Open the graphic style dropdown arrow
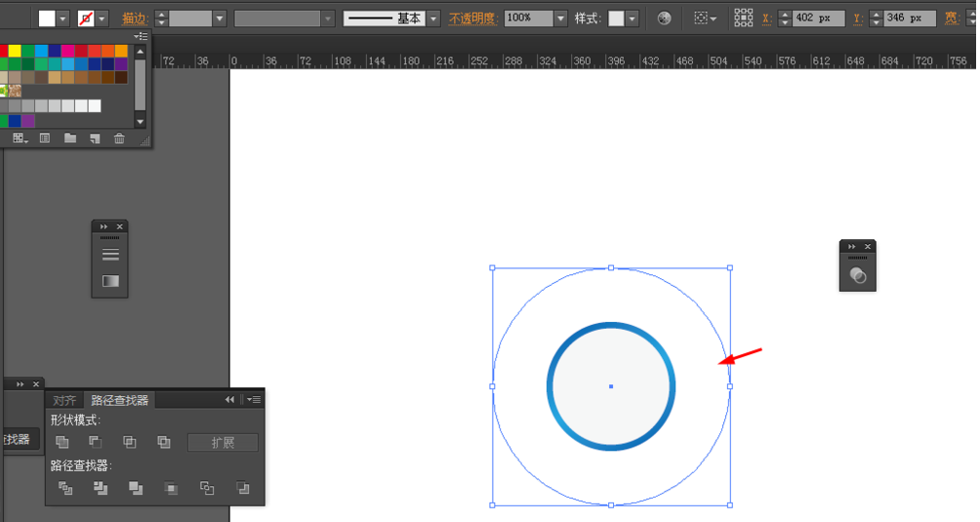980x522 pixels. pos(633,19)
